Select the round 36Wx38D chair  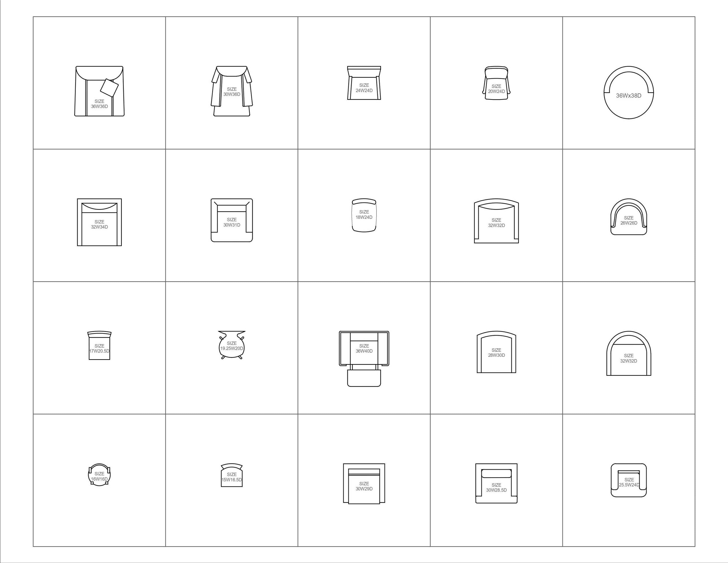[x=629, y=92]
